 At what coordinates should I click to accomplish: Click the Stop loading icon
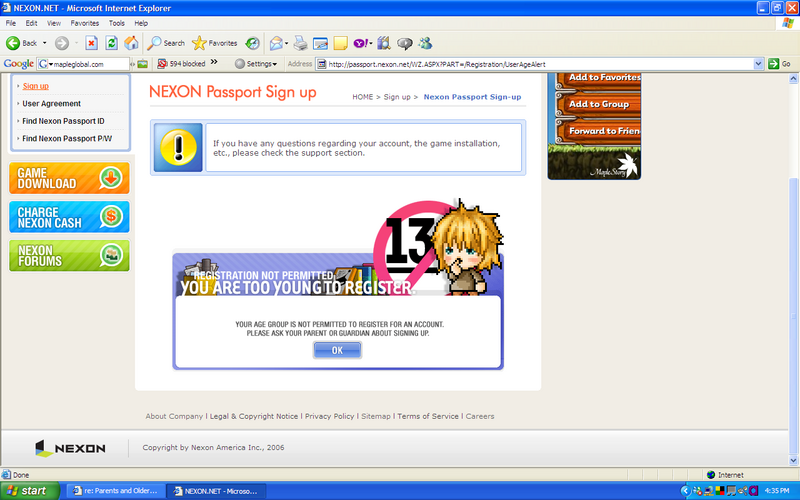[91, 43]
